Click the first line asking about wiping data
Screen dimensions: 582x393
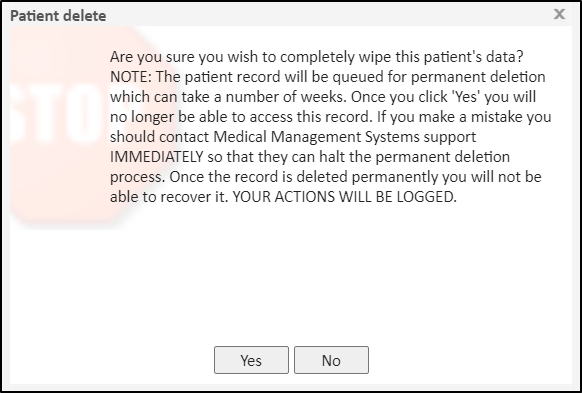pos(317,57)
